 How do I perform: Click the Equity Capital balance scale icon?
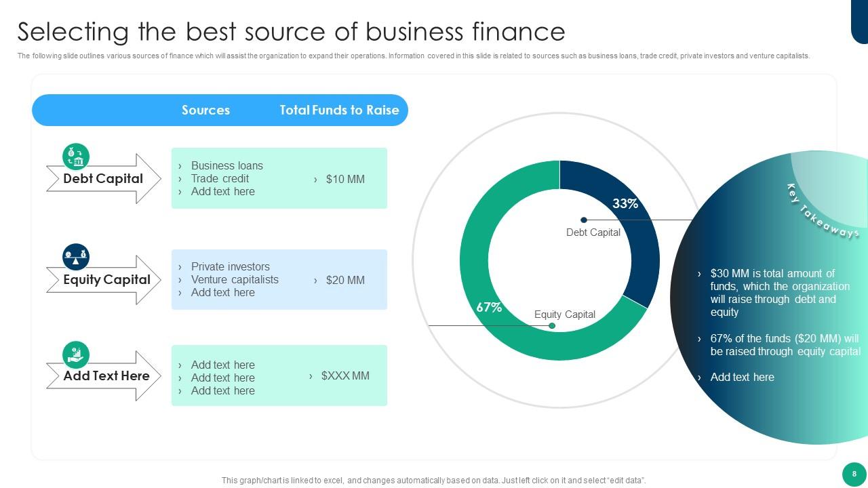coord(76,257)
